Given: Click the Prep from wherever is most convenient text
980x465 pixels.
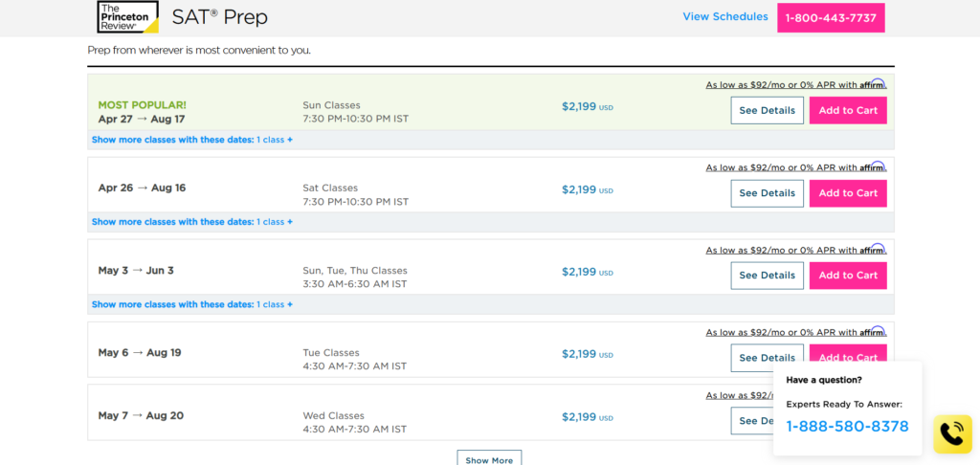Looking at the screenshot, I should pyautogui.click(x=199, y=50).
